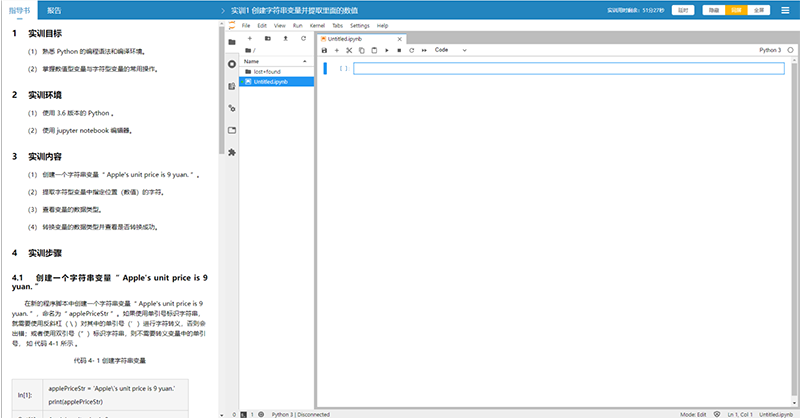Select the 同屏 split-screen option
The image size is (800, 418).
[736, 9]
